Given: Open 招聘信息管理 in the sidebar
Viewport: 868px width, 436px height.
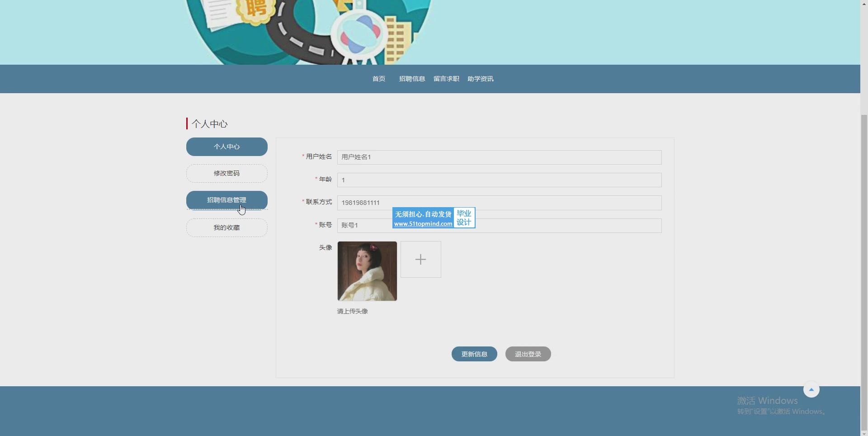Looking at the screenshot, I should tap(226, 200).
